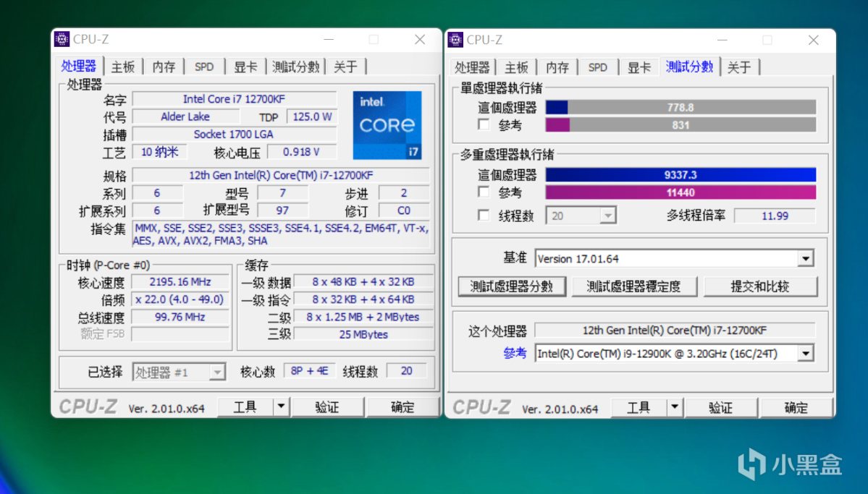The height and width of the screenshot is (494, 868).
Task: Click 确定 button in right CPU-Z window
Action: (x=796, y=408)
